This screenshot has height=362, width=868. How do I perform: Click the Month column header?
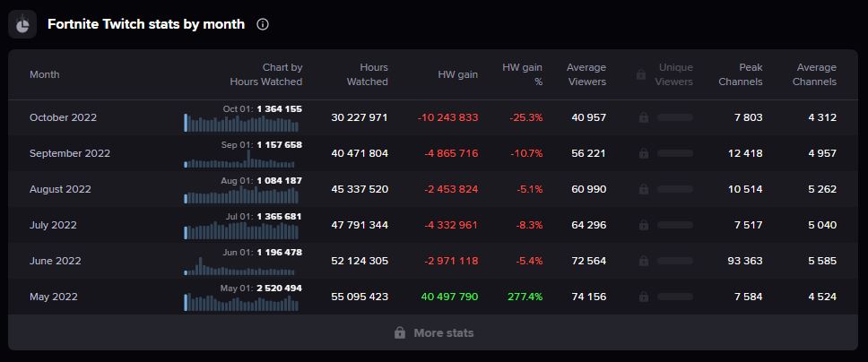(45, 74)
